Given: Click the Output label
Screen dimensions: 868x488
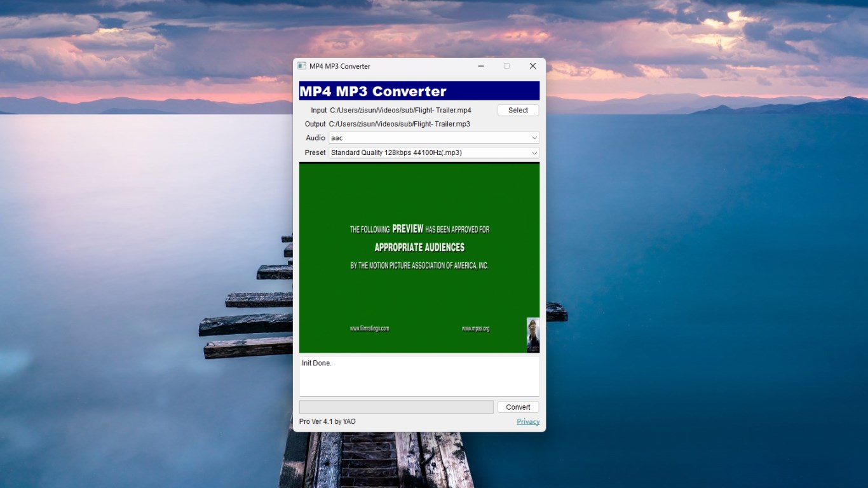Looking at the screenshot, I should 315,125.
